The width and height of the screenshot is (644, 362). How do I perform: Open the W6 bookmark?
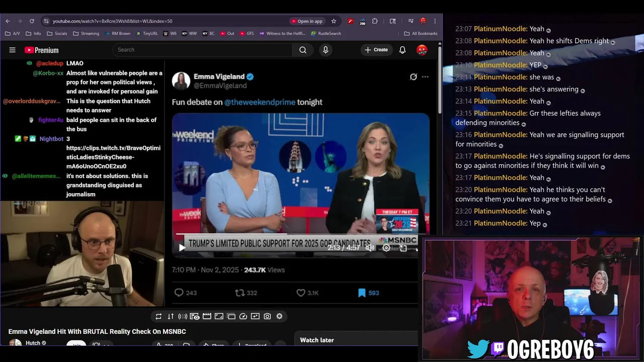point(170,34)
